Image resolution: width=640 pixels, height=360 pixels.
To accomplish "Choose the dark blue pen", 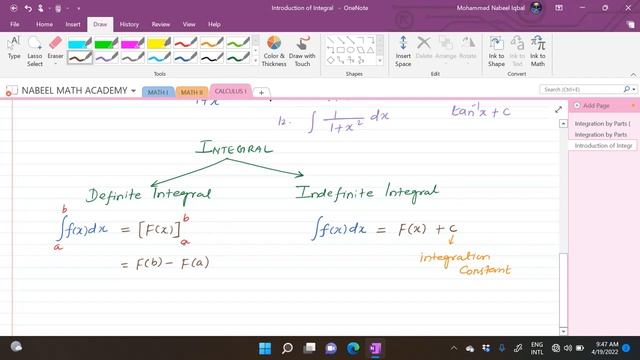I will tap(185, 58).
